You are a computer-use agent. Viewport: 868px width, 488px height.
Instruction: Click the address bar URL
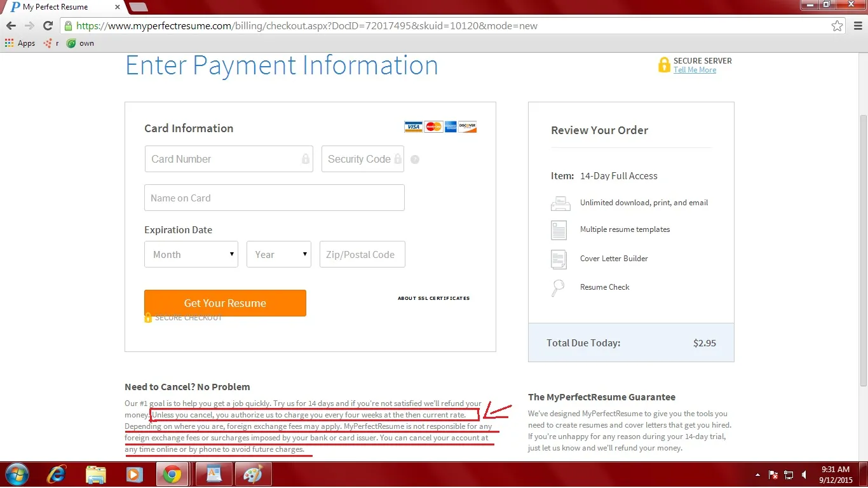[307, 26]
